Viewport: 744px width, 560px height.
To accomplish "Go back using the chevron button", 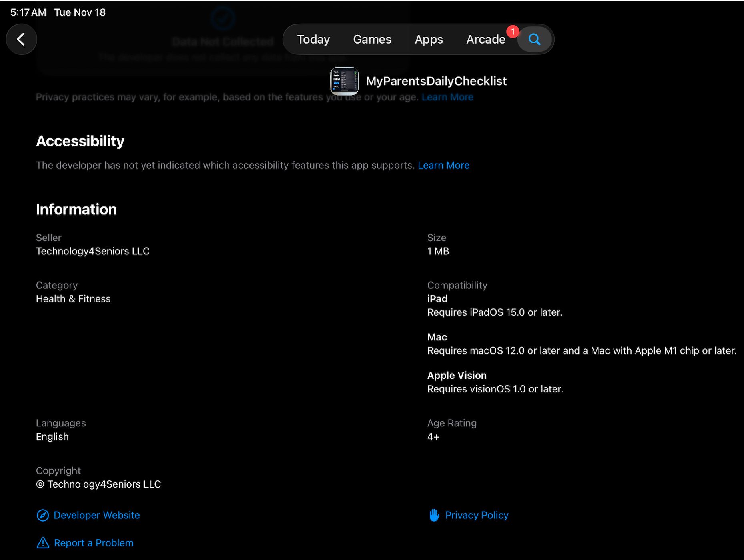I will coord(22,39).
